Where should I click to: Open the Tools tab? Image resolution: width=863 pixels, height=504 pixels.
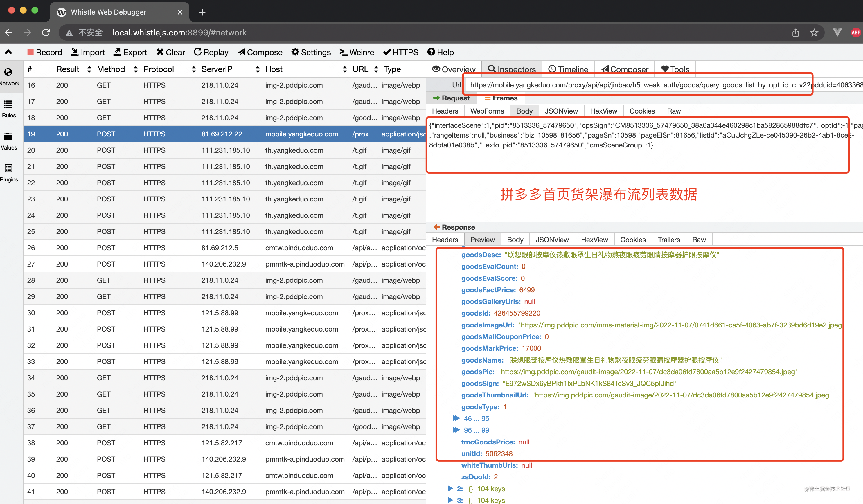tap(675, 69)
